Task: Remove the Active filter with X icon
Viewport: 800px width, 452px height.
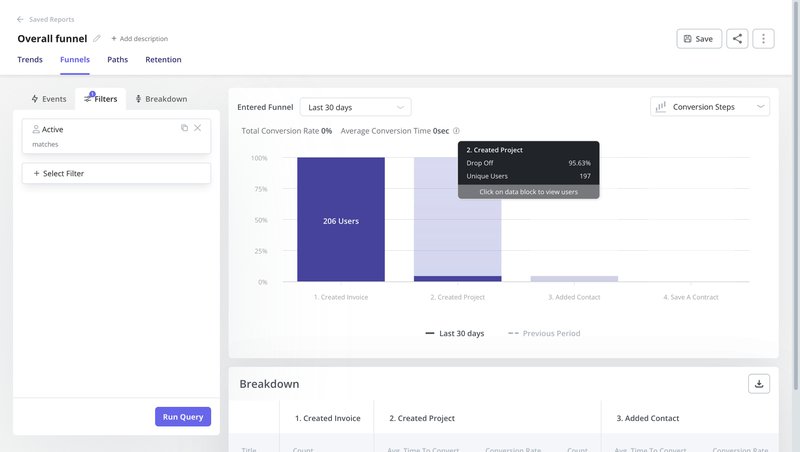Action: [198, 128]
